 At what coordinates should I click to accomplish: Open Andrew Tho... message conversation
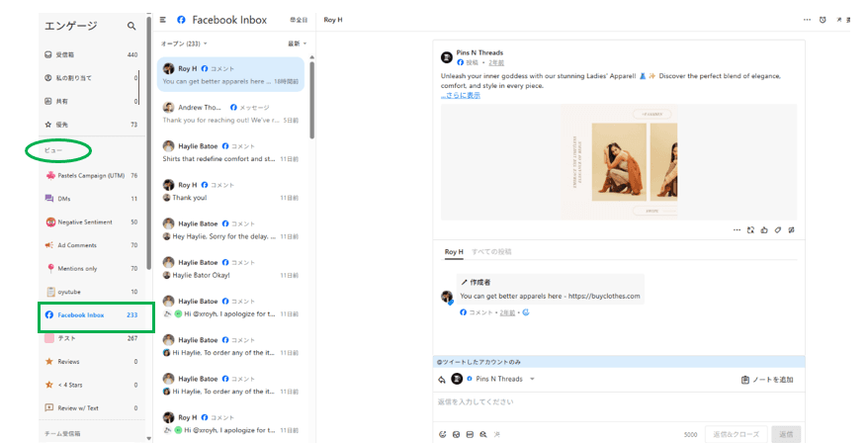[x=232, y=113]
